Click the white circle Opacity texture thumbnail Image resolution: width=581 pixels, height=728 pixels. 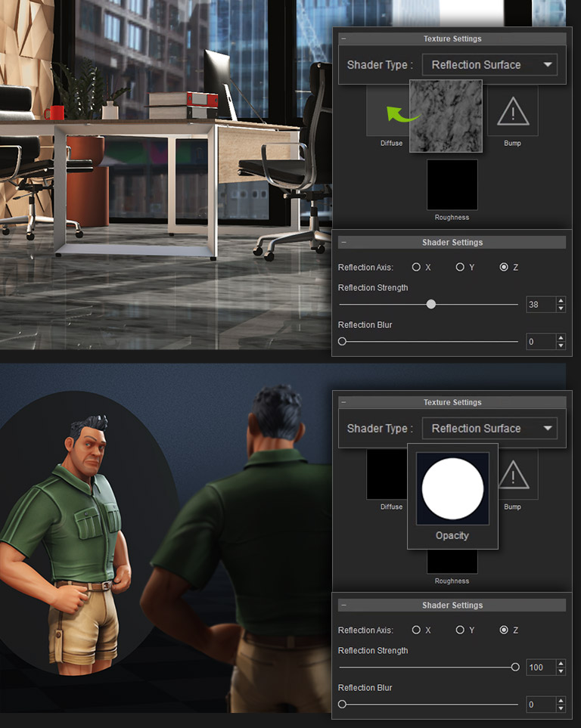pos(452,488)
